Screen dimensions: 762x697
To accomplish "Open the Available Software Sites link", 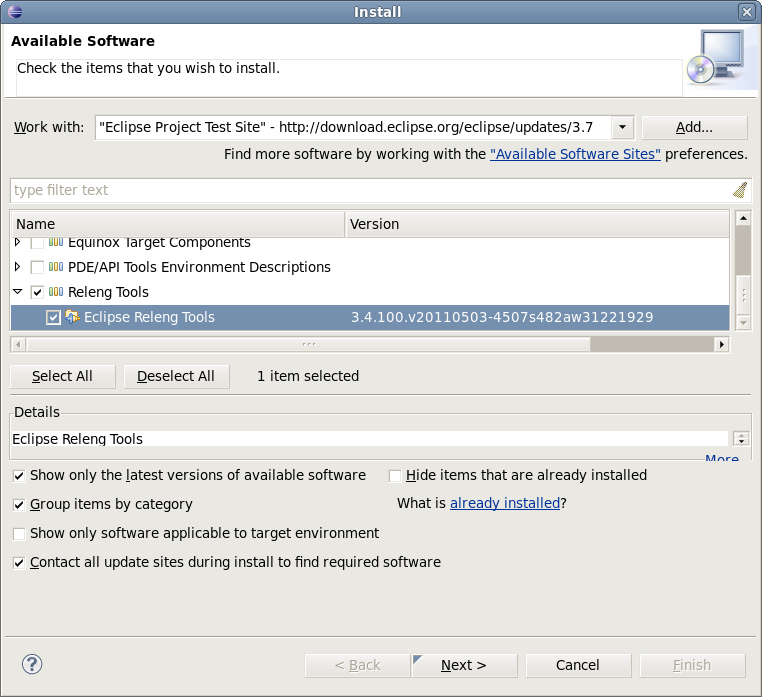I will click(x=575, y=154).
